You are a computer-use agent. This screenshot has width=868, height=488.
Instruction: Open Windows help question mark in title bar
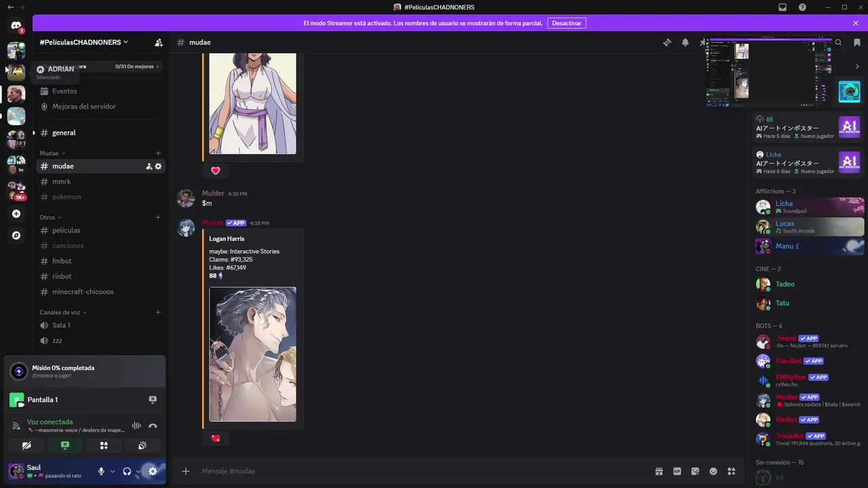[802, 7]
